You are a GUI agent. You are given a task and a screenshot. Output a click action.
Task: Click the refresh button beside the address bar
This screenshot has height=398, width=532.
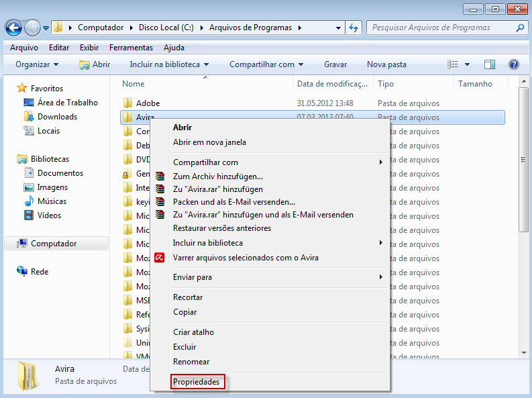354,28
